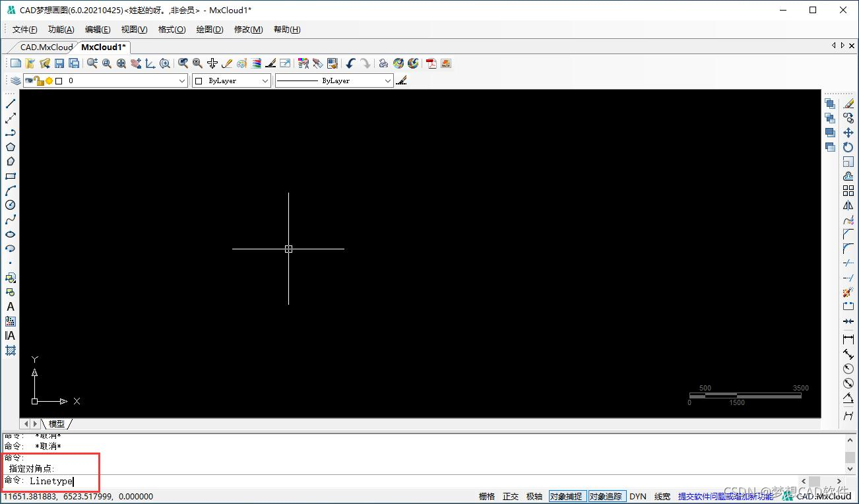Select the Erase tool icon
This screenshot has width=859, height=504.
tap(848, 104)
